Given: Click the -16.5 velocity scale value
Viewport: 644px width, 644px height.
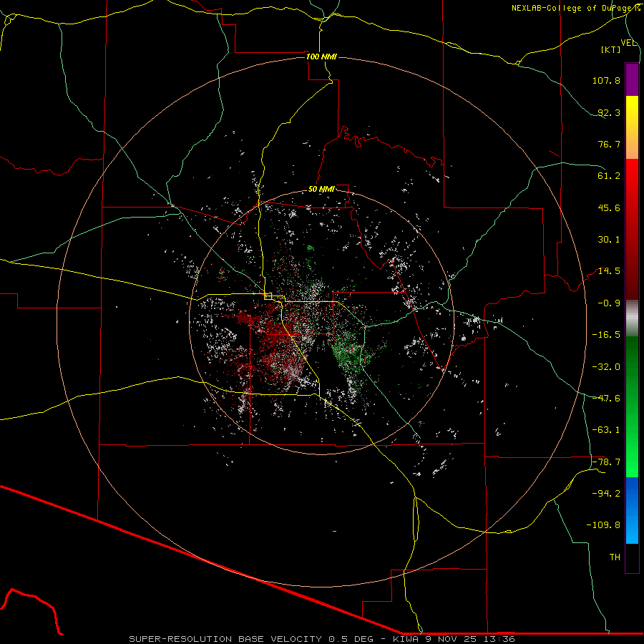Looking at the screenshot, I should [x=606, y=335].
